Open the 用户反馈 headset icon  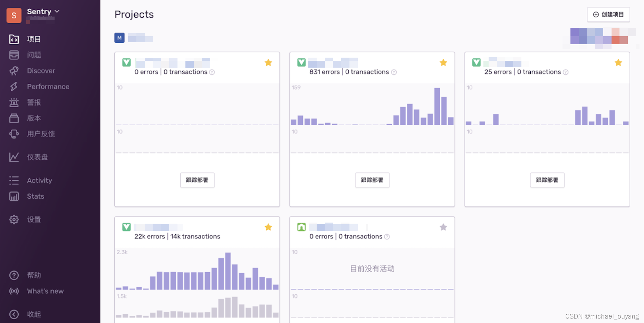pyautogui.click(x=14, y=134)
